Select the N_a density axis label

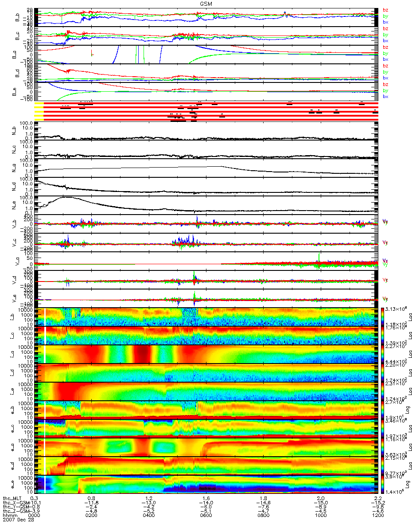point(14,168)
